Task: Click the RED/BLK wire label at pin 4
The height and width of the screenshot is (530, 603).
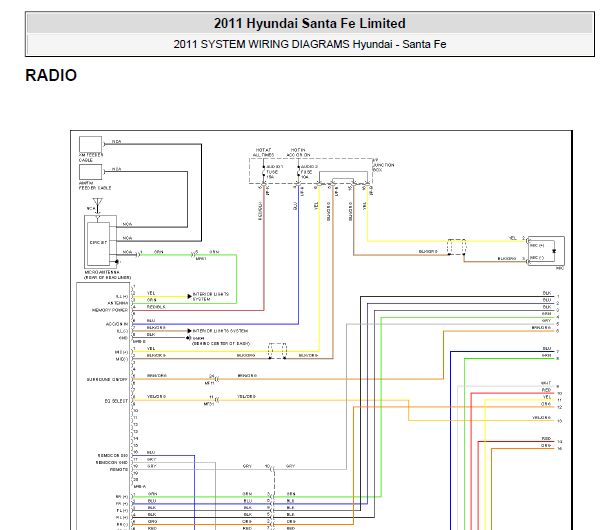Action: (x=156, y=307)
